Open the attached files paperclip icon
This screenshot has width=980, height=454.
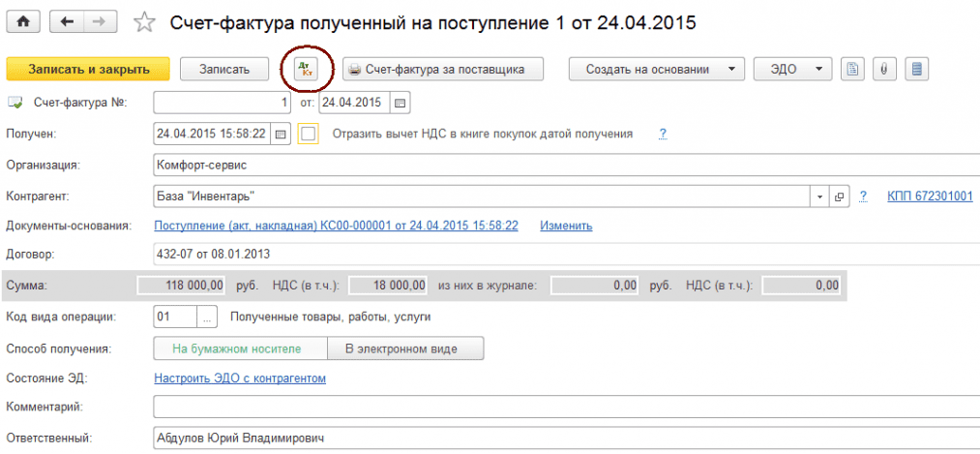point(883,69)
